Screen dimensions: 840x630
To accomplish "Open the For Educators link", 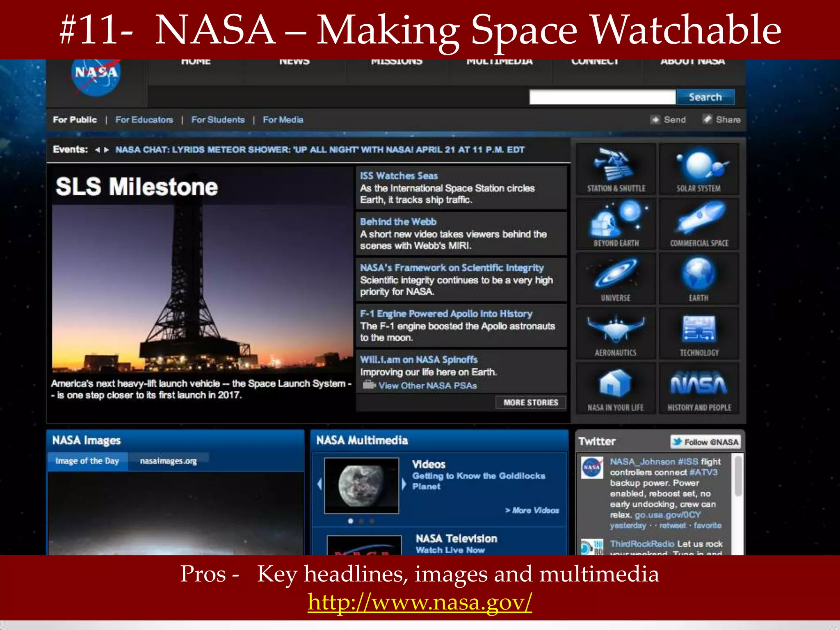I will click(x=144, y=120).
